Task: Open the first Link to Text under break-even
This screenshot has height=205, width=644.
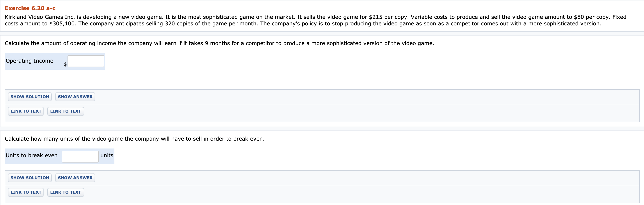Action: click(x=26, y=192)
